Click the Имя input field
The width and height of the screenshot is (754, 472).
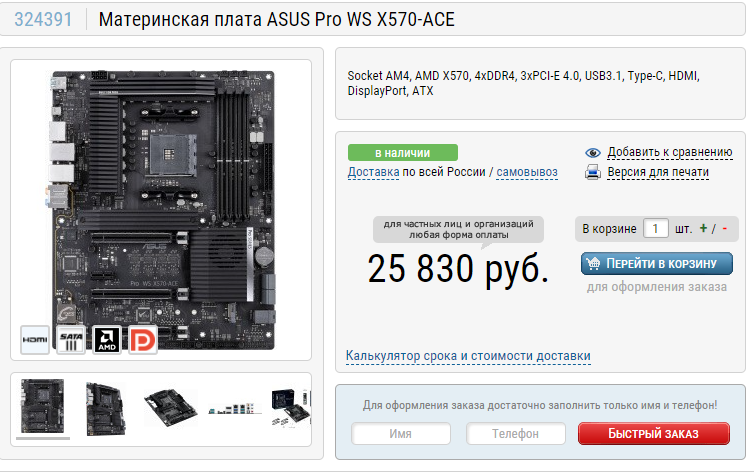[x=401, y=434]
